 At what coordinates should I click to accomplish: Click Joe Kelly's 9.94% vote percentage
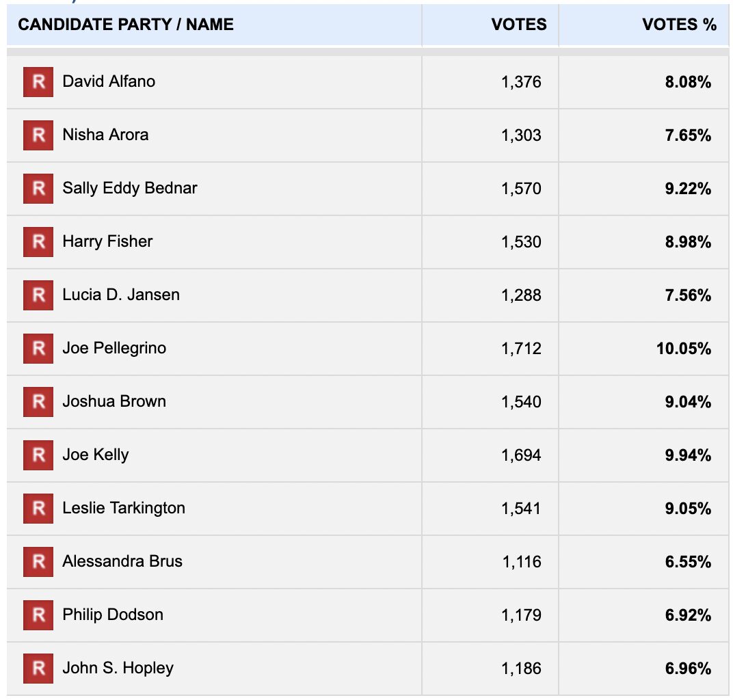click(x=688, y=455)
